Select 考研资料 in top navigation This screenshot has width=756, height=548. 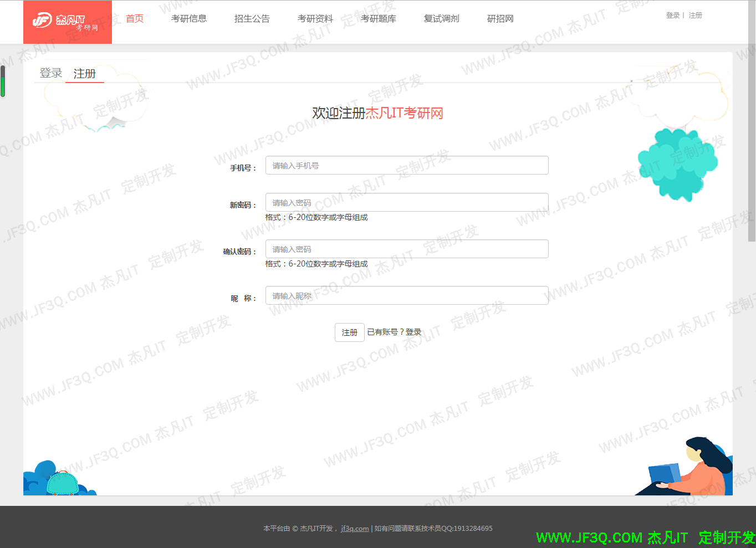(315, 19)
